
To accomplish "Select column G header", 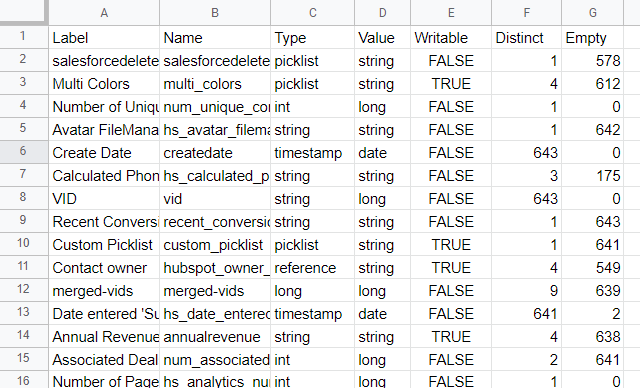I will click(592, 13).
